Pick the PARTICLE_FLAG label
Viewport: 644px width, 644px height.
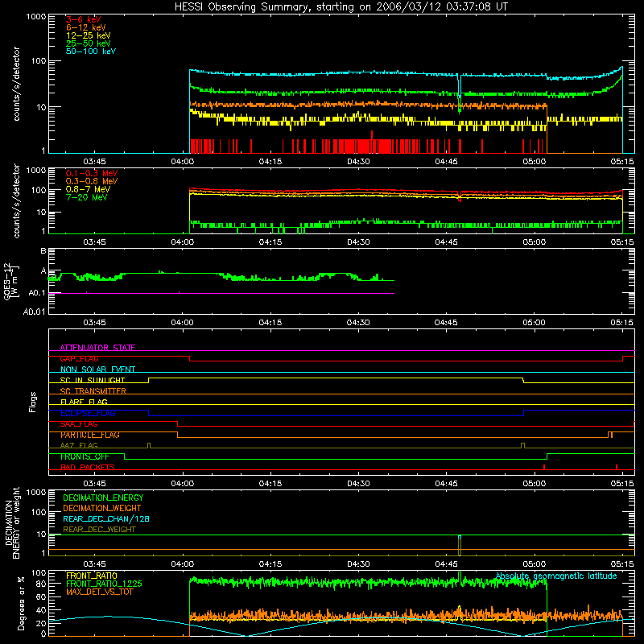pyautogui.click(x=90, y=435)
